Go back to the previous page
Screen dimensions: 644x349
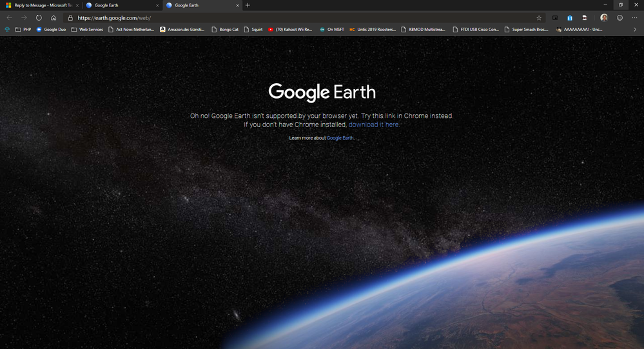click(10, 17)
